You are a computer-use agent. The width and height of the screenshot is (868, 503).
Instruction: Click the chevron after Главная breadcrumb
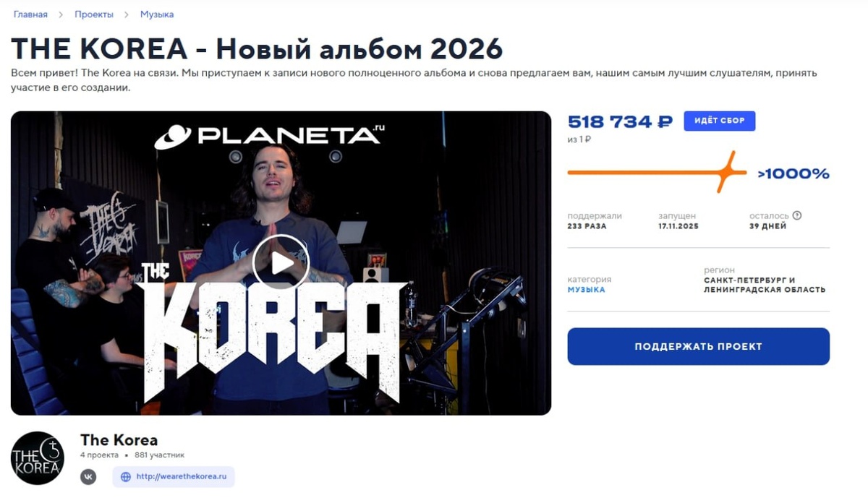click(61, 14)
